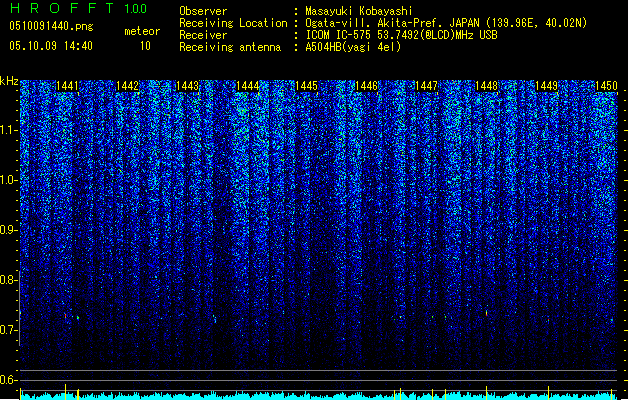Image resolution: width=629 pixels, height=400 pixels.
Task: Click the 0.8 frequency axis label
Action: click(x=7, y=280)
